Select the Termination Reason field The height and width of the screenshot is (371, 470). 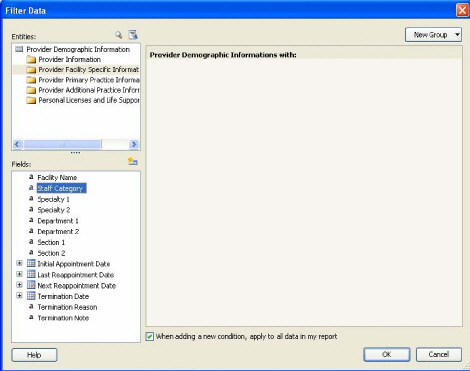pyautogui.click(x=67, y=307)
